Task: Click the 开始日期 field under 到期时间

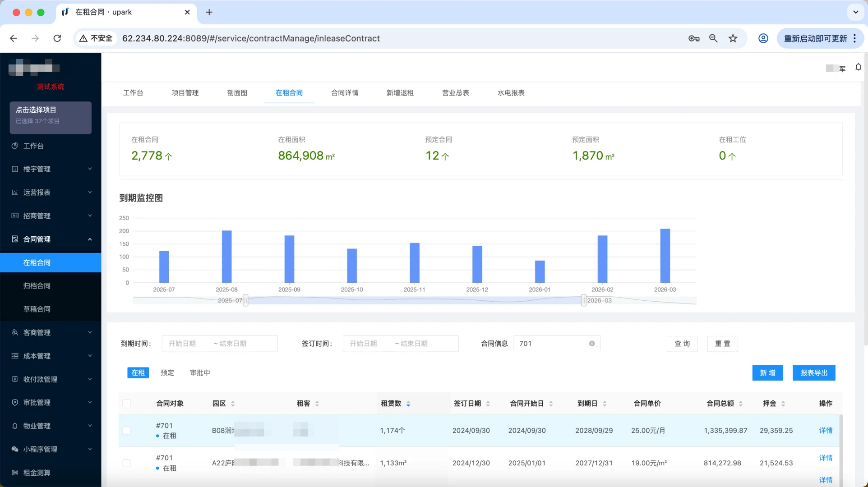Action: (x=182, y=343)
